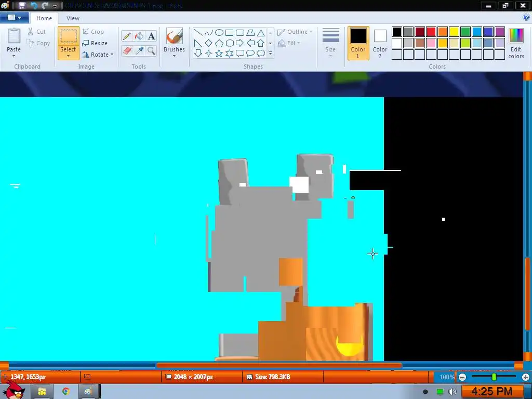Choose the Six-point star shape

[229, 54]
